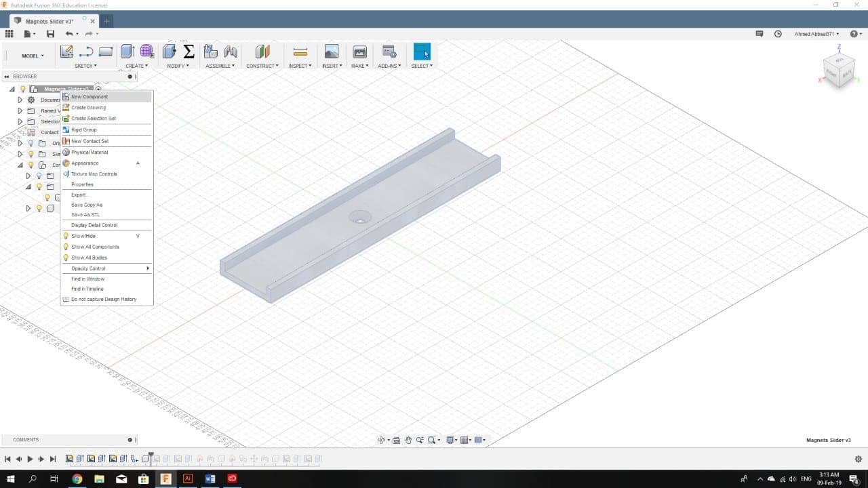868x488 pixels.
Task: Click the Insert image icon
Action: point(332,52)
